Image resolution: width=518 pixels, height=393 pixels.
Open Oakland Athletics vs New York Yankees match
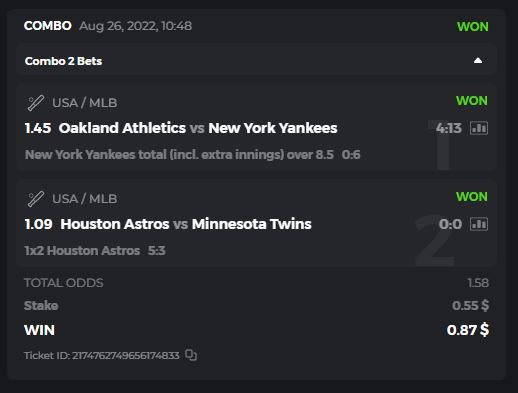tap(198, 128)
